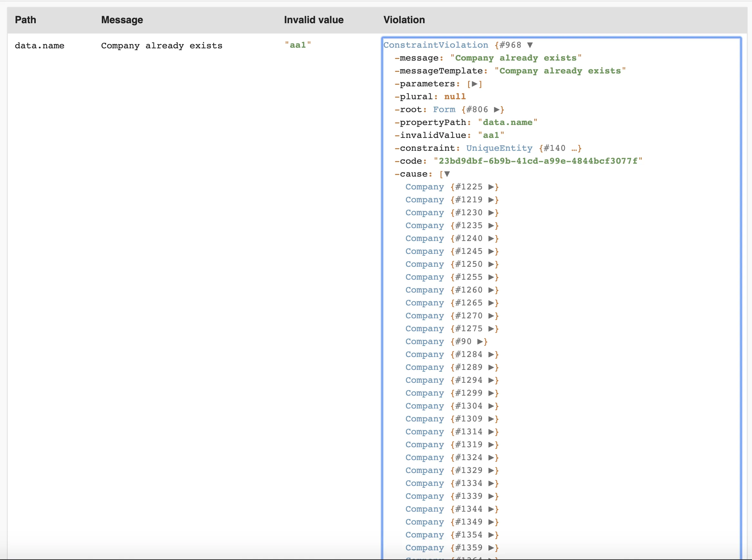Expand Company #1225 object arrow

coord(491,187)
